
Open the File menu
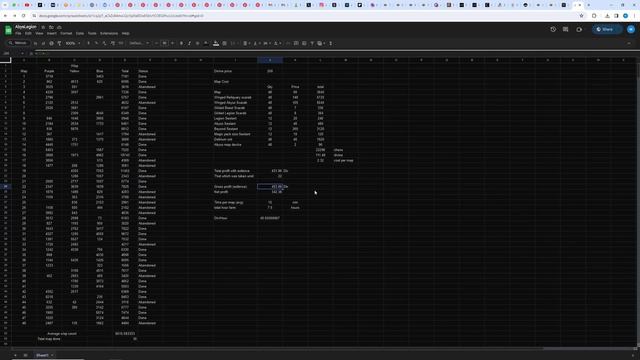coord(18,33)
